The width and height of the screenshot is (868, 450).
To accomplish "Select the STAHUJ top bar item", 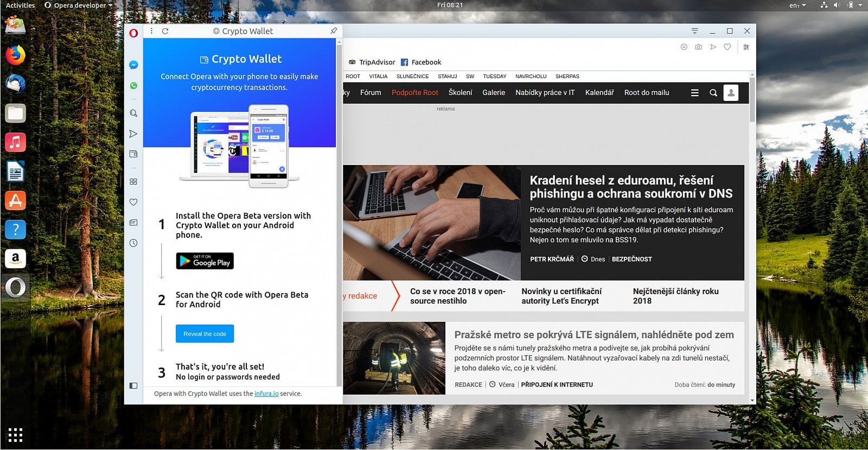I will tap(448, 77).
